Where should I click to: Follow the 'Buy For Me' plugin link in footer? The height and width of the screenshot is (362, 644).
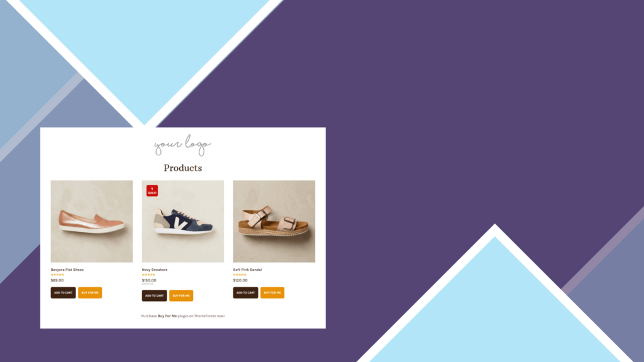[167, 316]
